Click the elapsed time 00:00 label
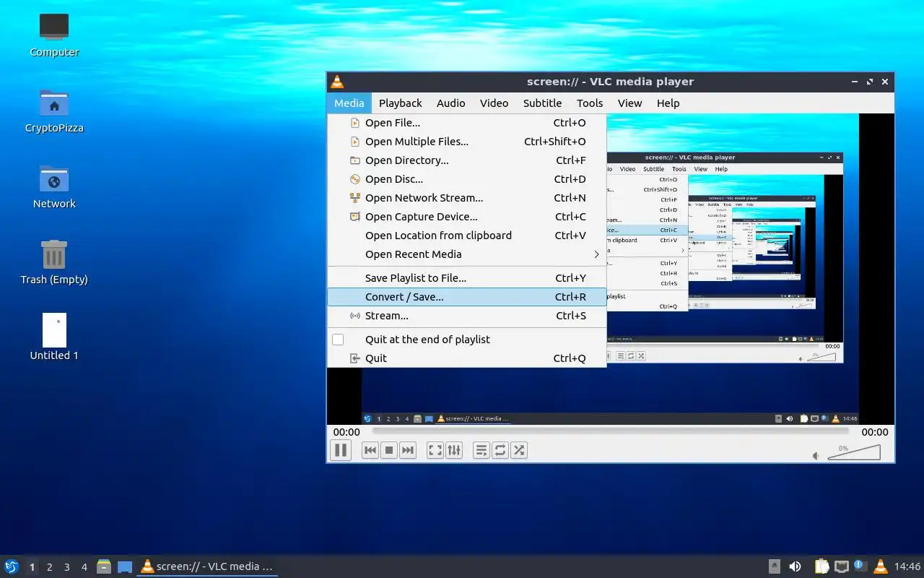Image resolution: width=924 pixels, height=578 pixels. [346, 432]
